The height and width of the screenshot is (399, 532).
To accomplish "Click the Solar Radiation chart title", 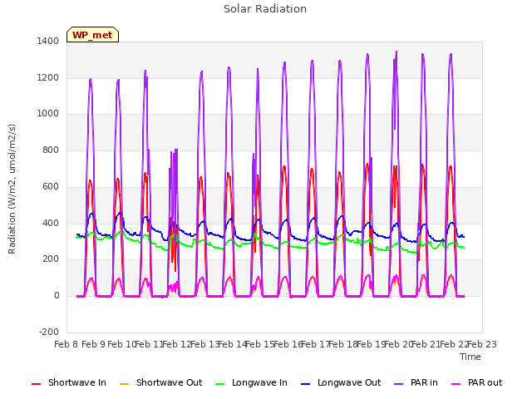I will (x=265, y=9).
